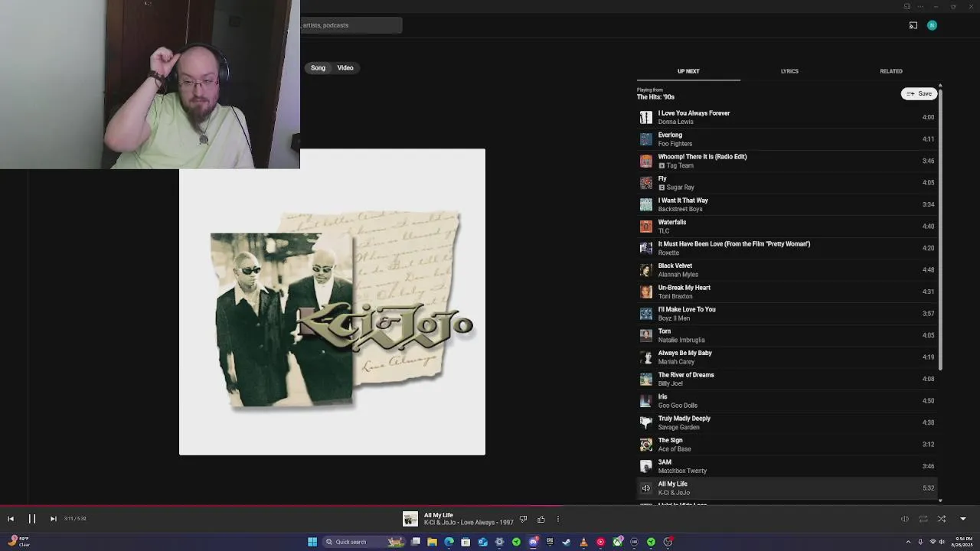Open VLC media player from the taskbar
The width and height of the screenshot is (980, 551).
pyautogui.click(x=583, y=542)
